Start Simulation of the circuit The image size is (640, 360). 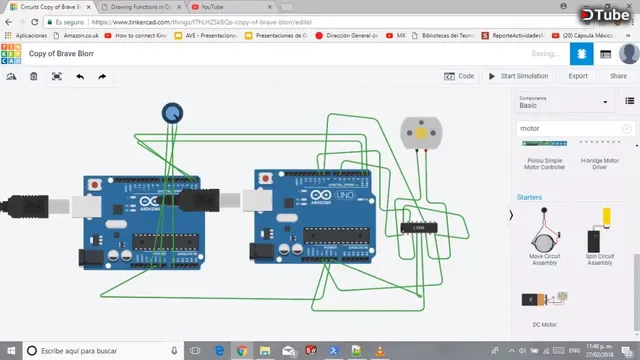[519, 76]
